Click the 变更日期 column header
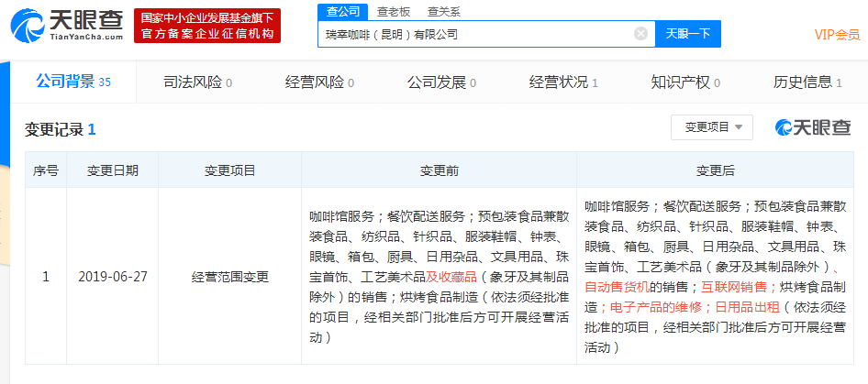Screen dimensions: 868x384 (x=112, y=170)
